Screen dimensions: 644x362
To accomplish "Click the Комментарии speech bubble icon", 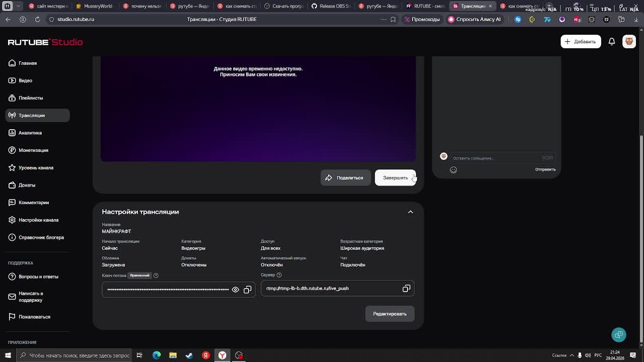I will click(12, 203).
